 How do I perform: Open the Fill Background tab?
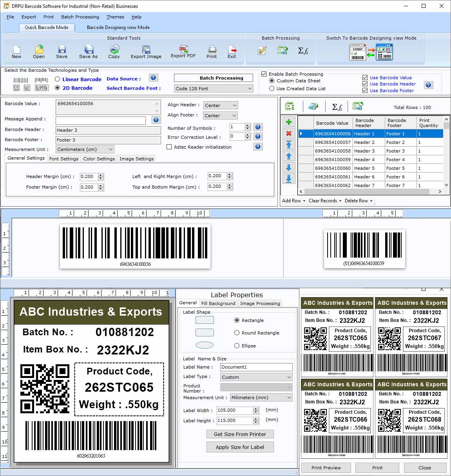pos(218,303)
